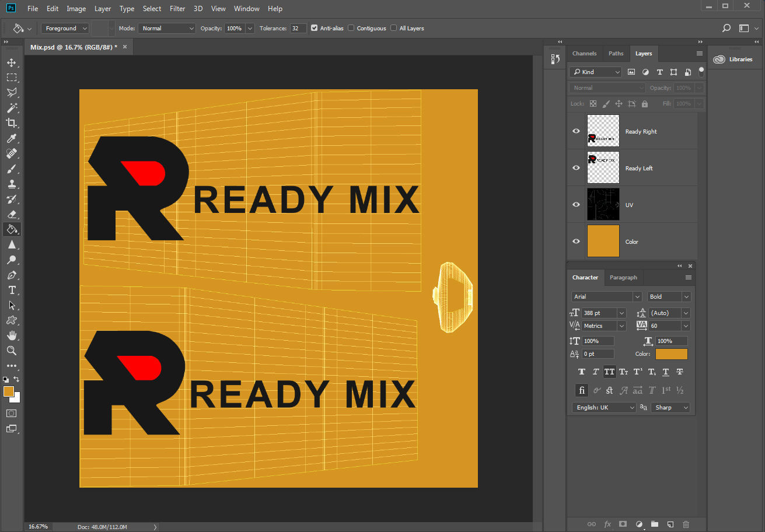765x532 pixels.
Task: Create a new layer from Layers panel
Action: coord(670,524)
